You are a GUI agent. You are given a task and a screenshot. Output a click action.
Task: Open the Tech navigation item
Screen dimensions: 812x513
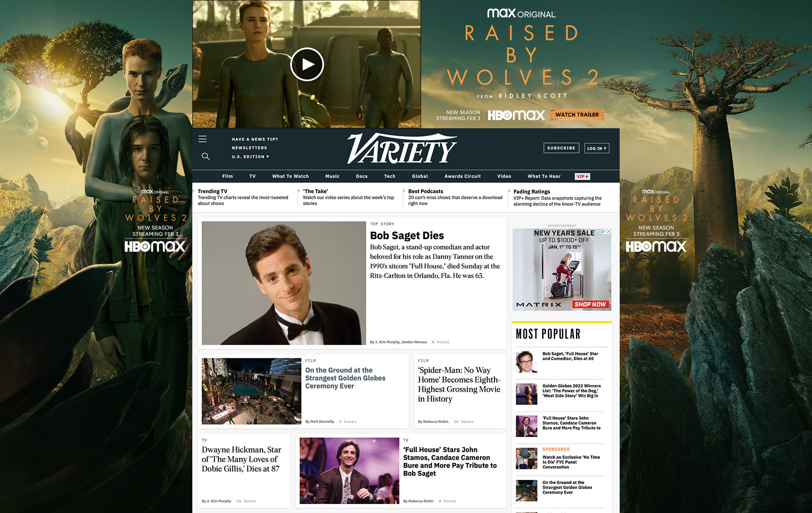coord(389,176)
